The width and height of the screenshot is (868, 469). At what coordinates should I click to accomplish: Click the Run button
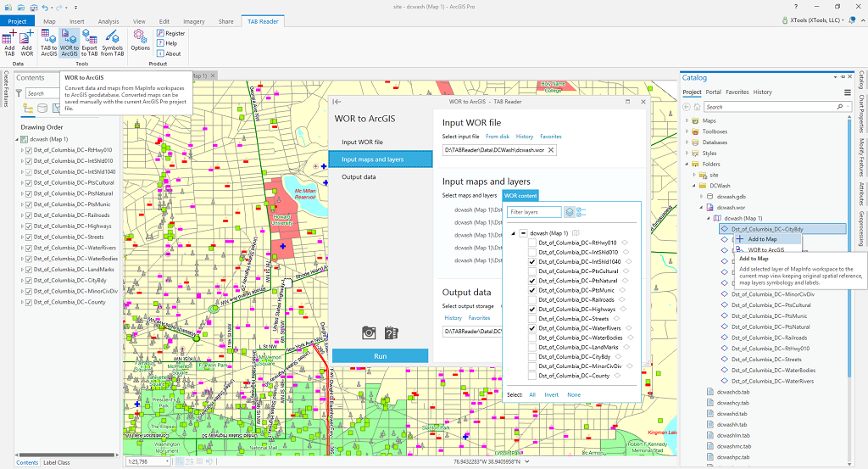381,356
